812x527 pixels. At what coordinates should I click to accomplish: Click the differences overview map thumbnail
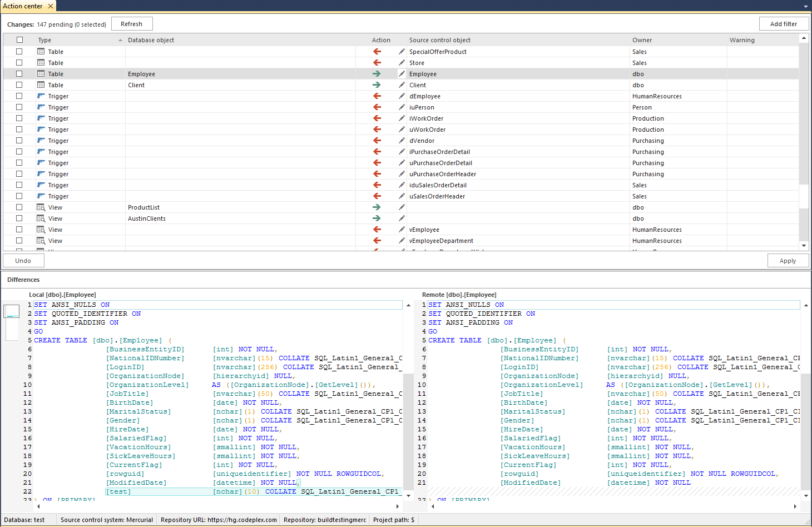12,312
